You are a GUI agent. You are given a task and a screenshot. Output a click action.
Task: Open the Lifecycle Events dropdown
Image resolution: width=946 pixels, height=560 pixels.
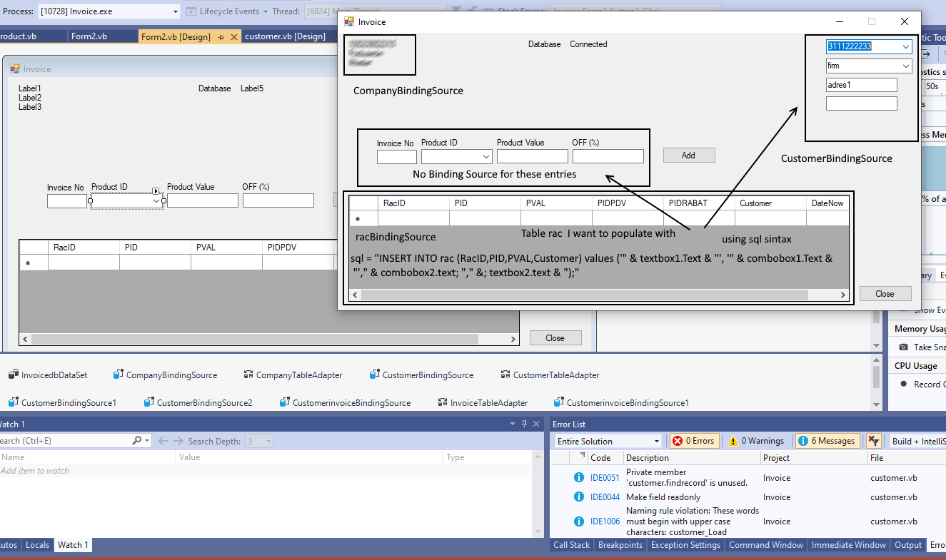pos(265,11)
